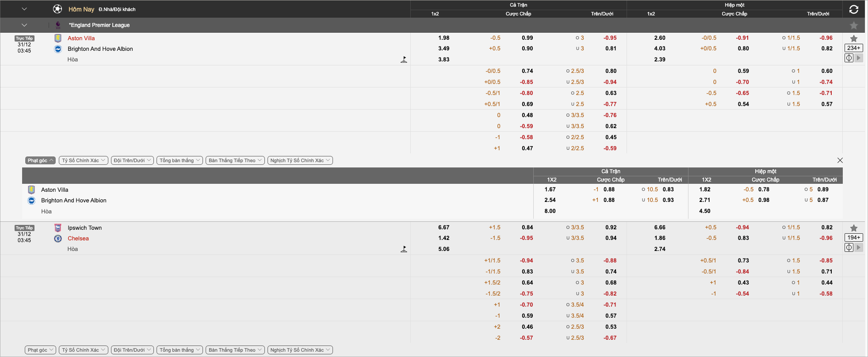Collapse the active Phạt góc tab
Image resolution: width=868 pixels, height=357 pixels.
40,160
